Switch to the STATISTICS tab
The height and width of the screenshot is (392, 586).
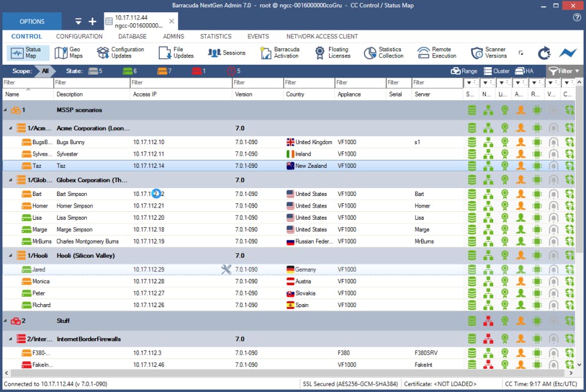click(x=215, y=37)
